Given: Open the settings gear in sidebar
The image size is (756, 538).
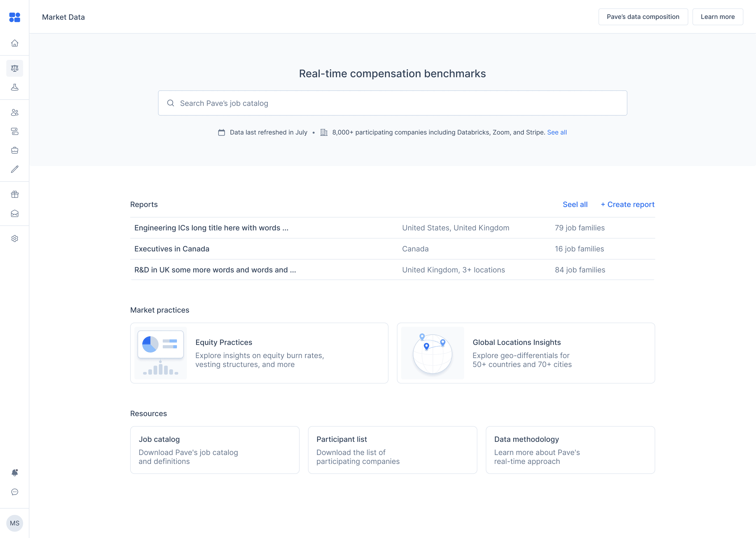Looking at the screenshot, I should click(14, 239).
